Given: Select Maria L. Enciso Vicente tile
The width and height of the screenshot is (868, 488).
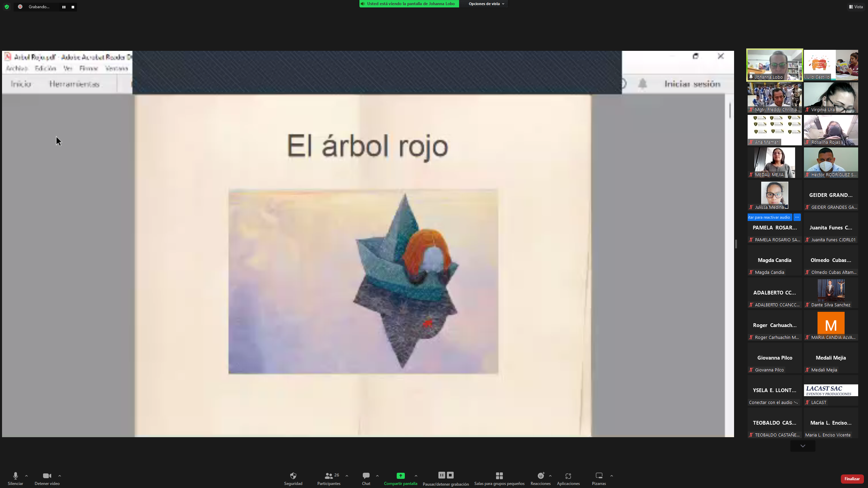Looking at the screenshot, I should [831, 423].
